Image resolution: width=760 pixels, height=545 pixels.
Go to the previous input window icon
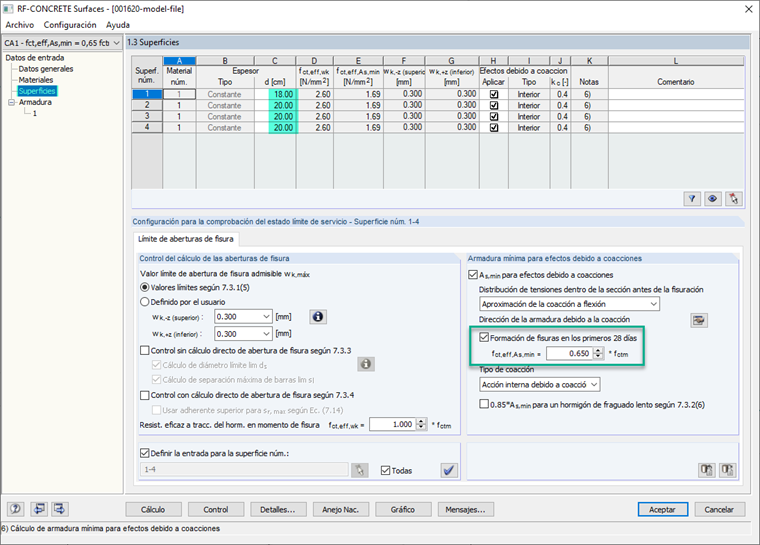click(39, 509)
